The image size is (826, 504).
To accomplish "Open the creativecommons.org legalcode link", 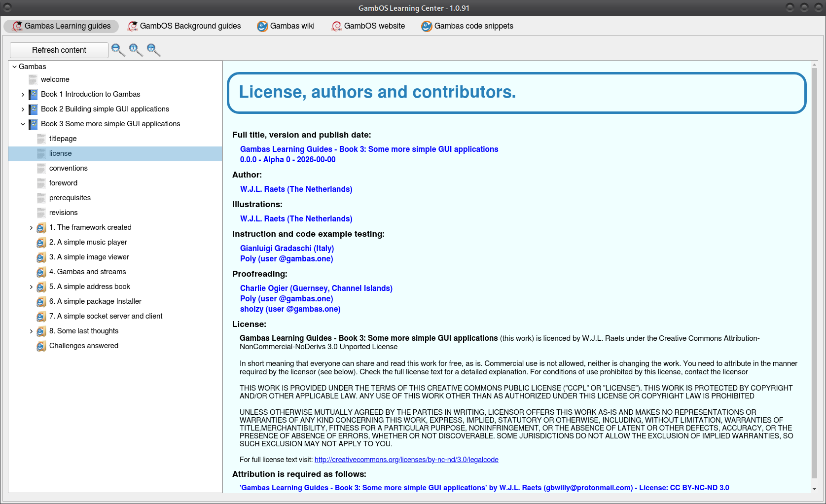I will point(406,460).
